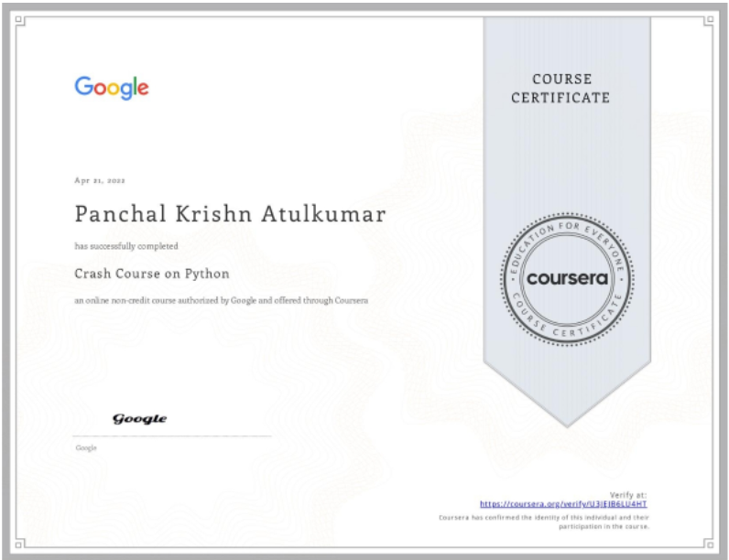Click the 'Coursera has confirmed the identity' note

pos(544,522)
